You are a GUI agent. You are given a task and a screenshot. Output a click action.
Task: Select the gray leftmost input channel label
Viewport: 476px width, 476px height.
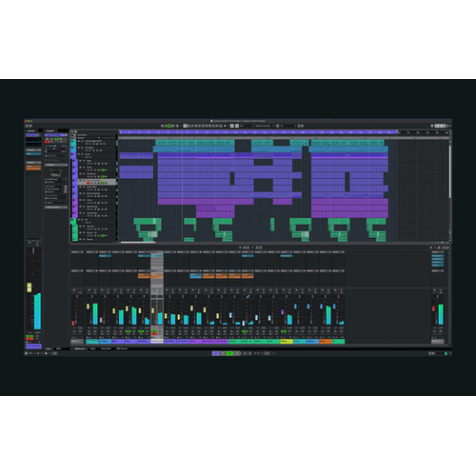[x=78, y=341]
